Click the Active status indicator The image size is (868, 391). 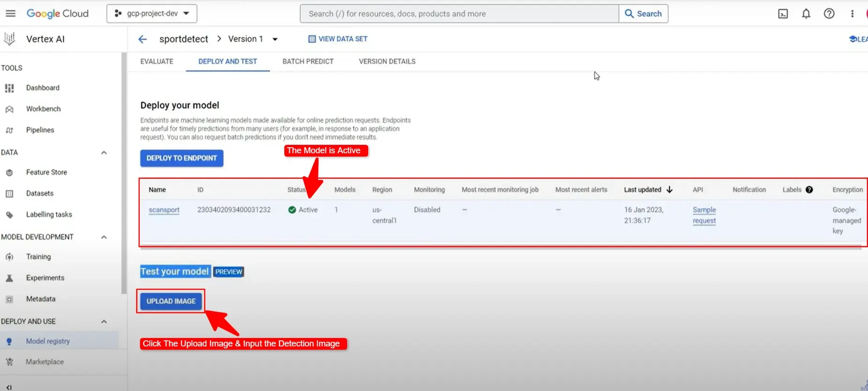pos(303,210)
